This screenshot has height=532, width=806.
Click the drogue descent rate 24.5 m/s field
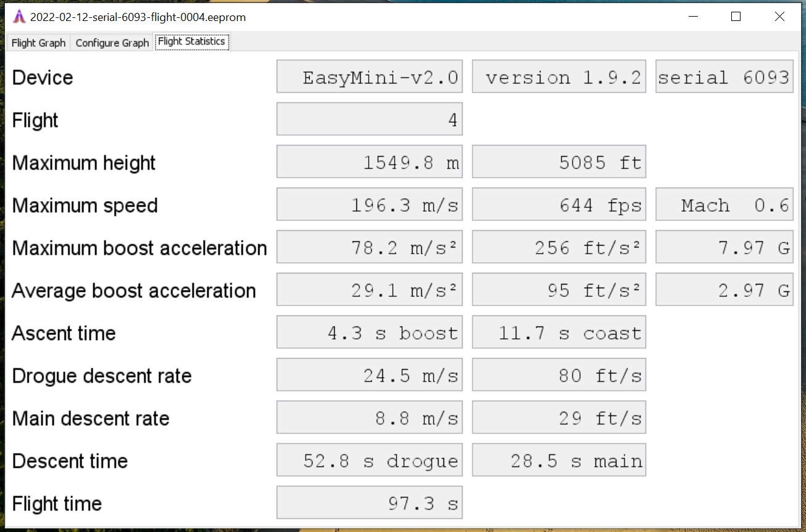coord(369,375)
